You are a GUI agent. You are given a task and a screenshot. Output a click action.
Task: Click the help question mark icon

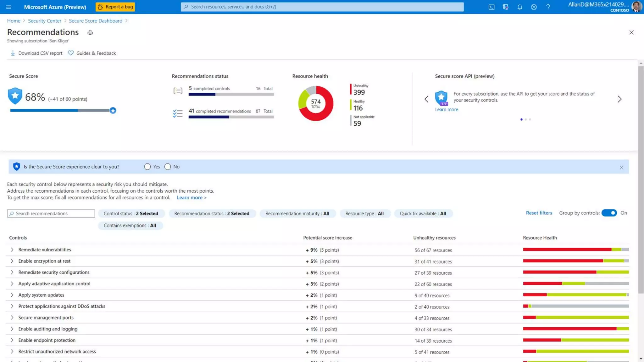pyautogui.click(x=548, y=7)
